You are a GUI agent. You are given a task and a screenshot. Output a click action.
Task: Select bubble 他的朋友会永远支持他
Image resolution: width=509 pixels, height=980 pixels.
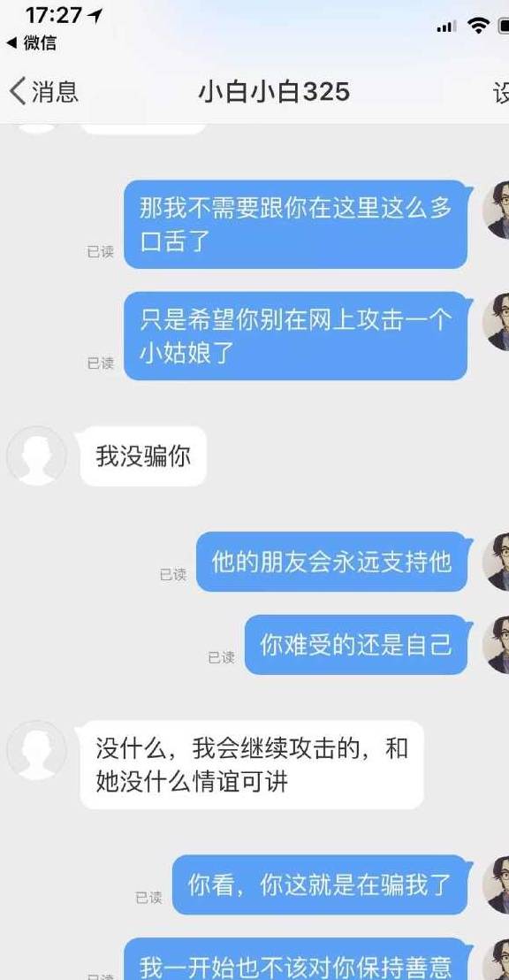pos(332,562)
